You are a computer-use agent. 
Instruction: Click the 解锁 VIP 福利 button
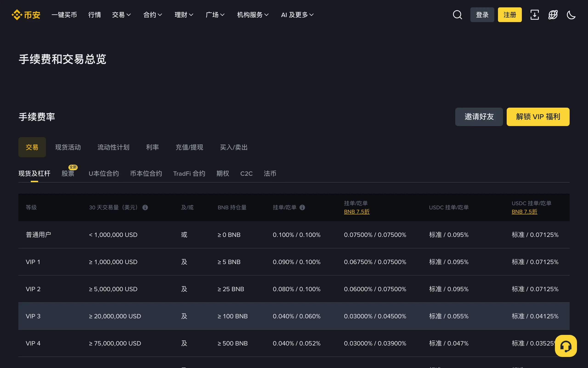pos(538,117)
